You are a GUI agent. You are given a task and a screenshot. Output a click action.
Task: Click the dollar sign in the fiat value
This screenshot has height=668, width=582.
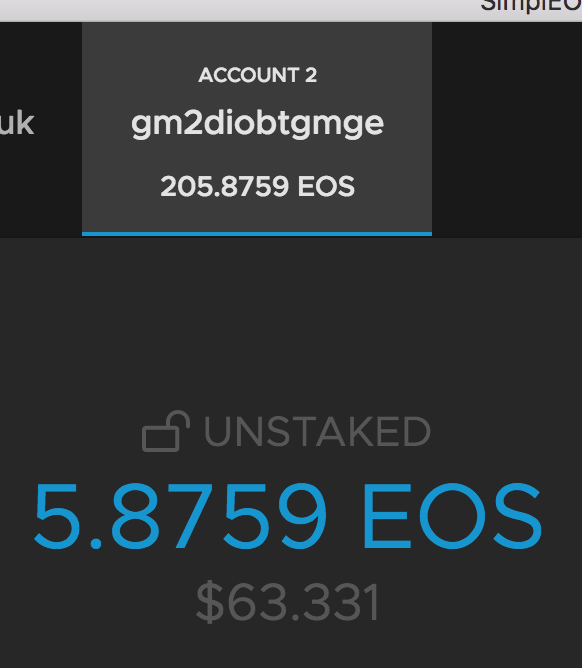point(210,602)
